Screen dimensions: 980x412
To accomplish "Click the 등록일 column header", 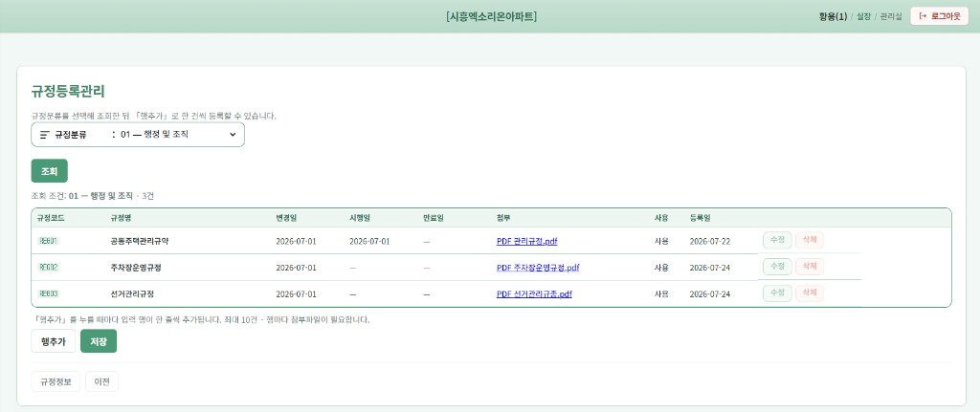I will [x=700, y=218].
